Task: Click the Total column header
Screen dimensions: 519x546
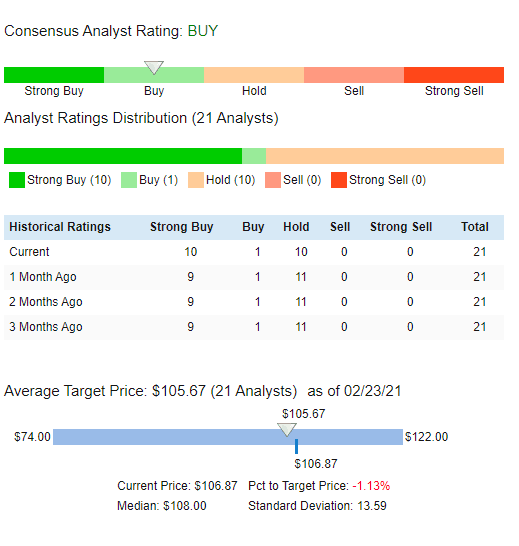Action: pos(475,227)
